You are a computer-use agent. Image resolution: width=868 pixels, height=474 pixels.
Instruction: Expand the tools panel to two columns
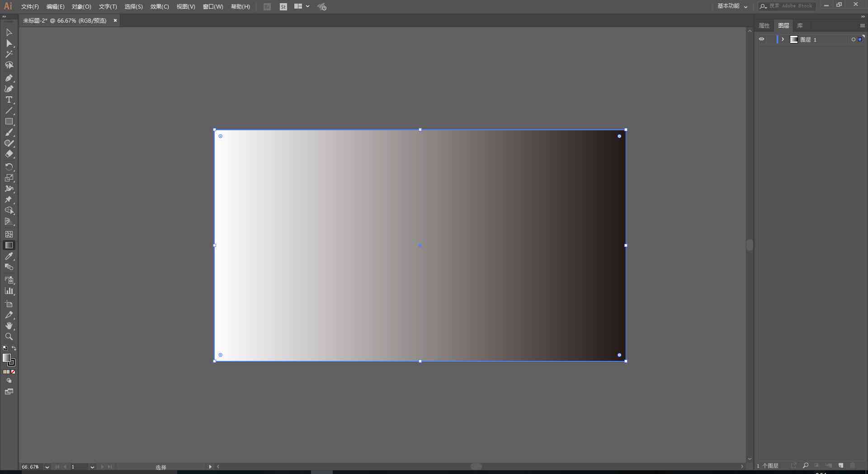[5, 17]
